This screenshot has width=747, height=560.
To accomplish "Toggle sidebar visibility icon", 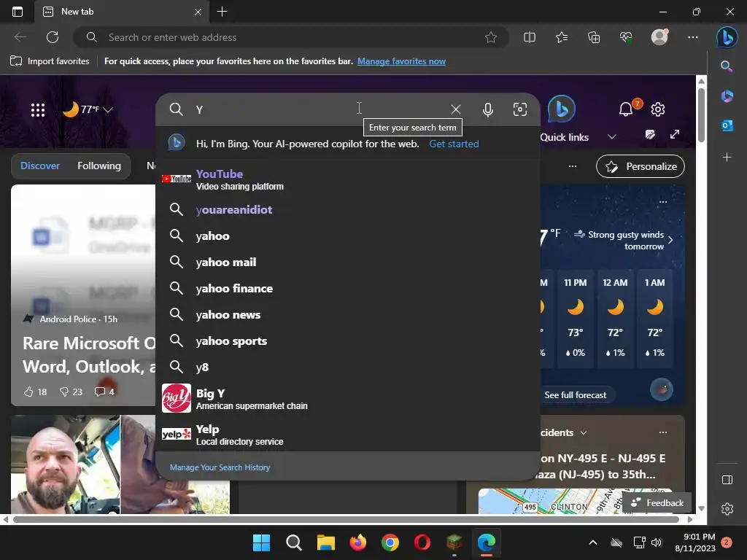I will click(727, 480).
